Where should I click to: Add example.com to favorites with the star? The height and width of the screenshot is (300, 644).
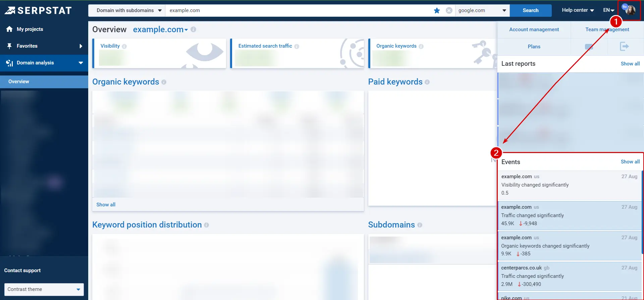(x=437, y=10)
